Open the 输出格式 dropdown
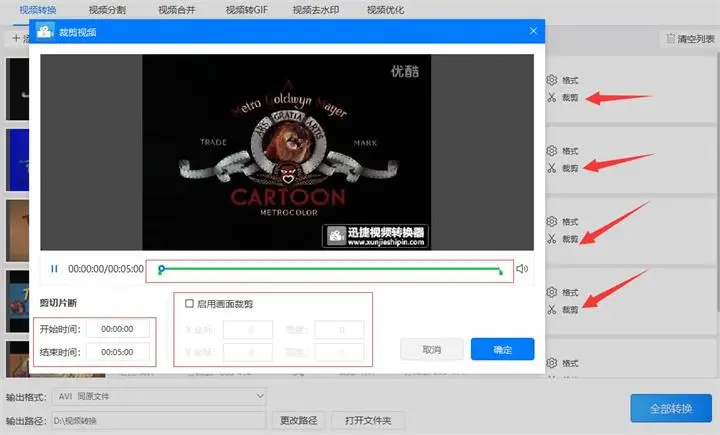This screenshot has height=435, width=720. [159, 396]
